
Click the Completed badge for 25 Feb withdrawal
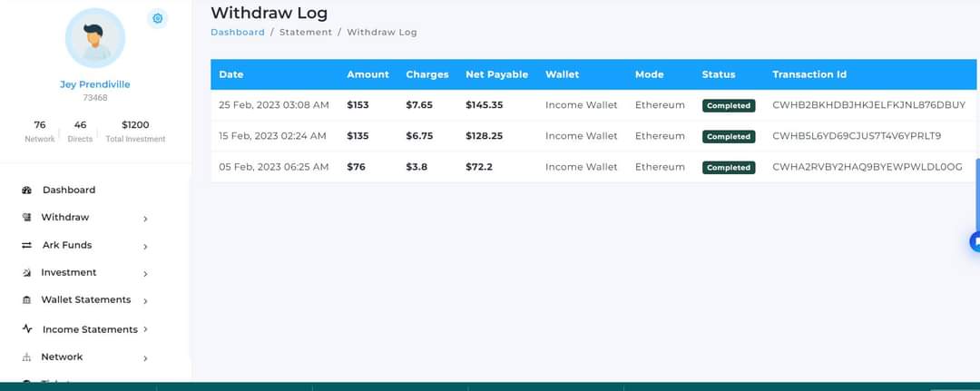point(729,105)
